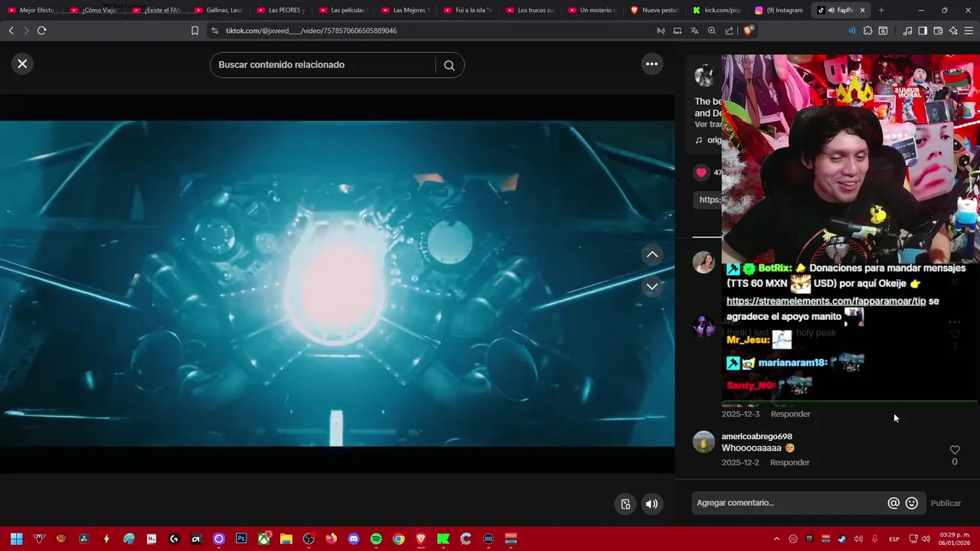Switch to the 'Las PEORES' tab
Viewport: 980px width, 551px height.
280,11
